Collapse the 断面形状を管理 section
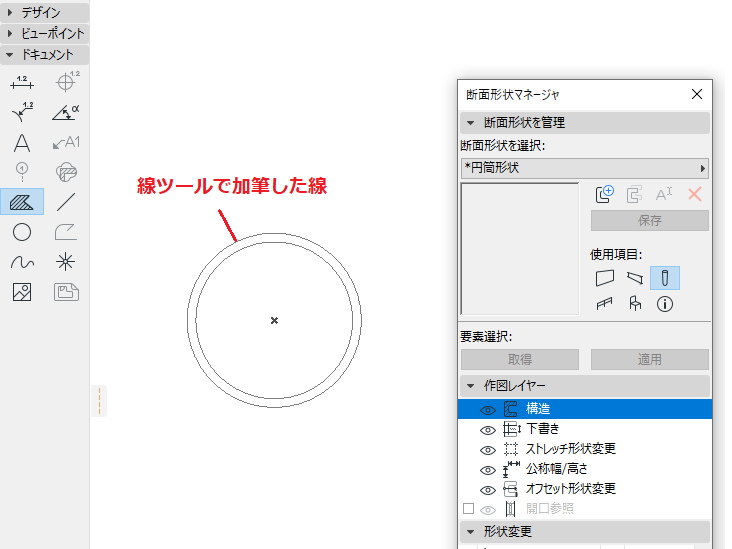 (x=471, y=123)
